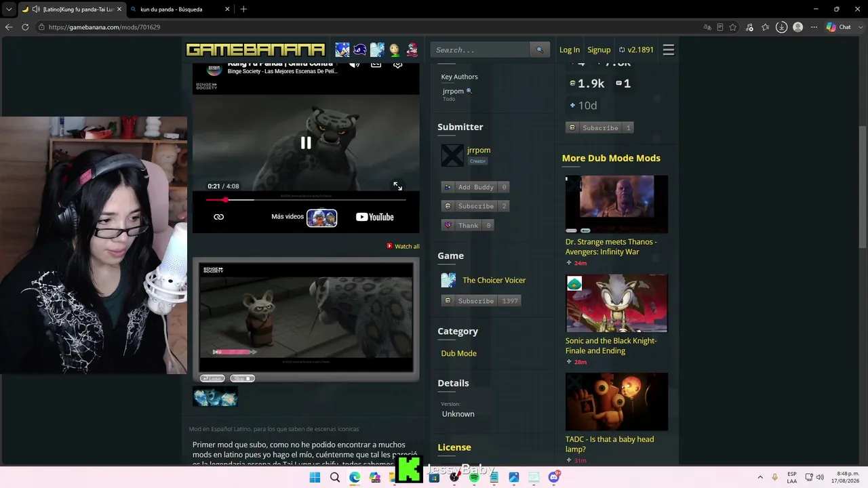Viewport: 868px width, 488px height.
Task: Open Microsoft Edge from the taskbar
Action: 355,477
